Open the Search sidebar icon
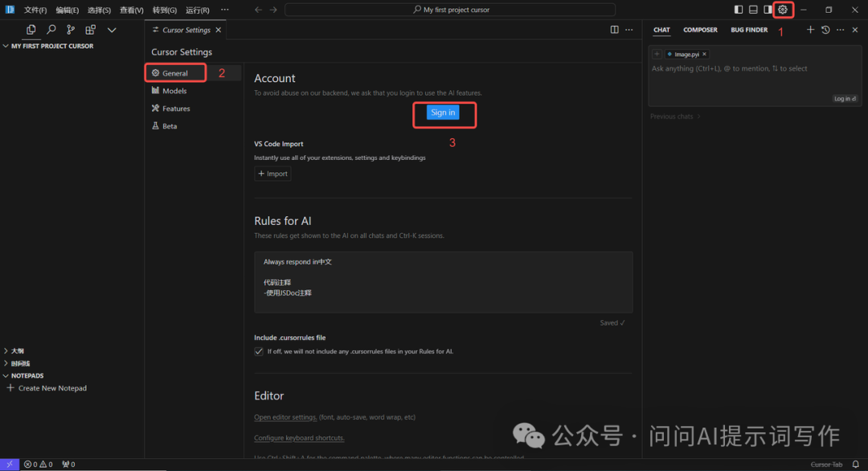This screenshot has width=868, height=471. (x=51, y=30)
